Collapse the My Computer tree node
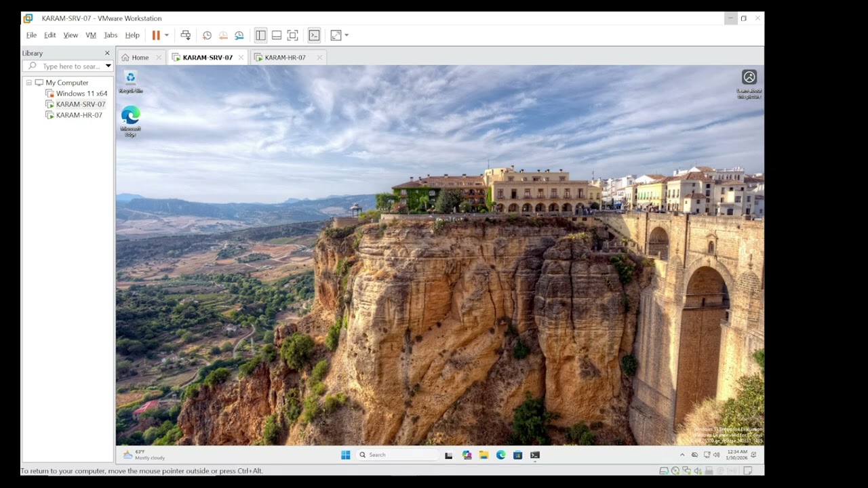Viewport: 868px width, 488px height. (29, 83)
